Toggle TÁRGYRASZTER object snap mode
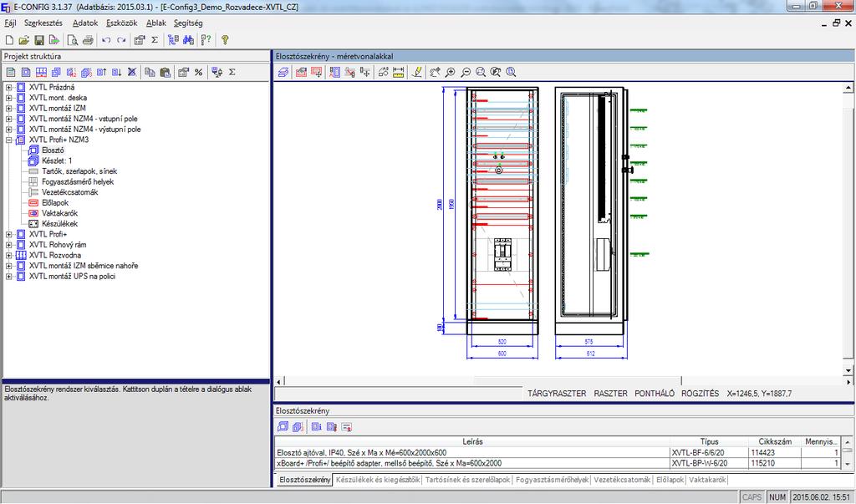This screenshot has height=504, width=856. (x=557, y=393)
